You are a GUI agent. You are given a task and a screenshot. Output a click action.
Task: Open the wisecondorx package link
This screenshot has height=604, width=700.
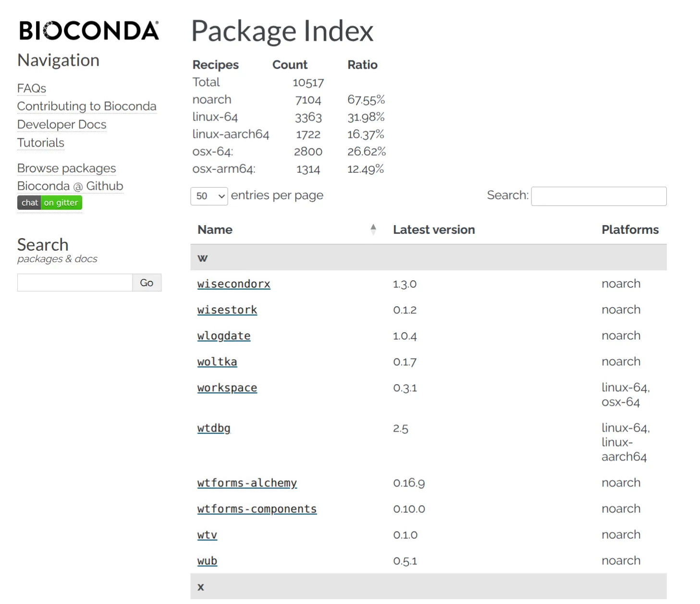(233, 284)
